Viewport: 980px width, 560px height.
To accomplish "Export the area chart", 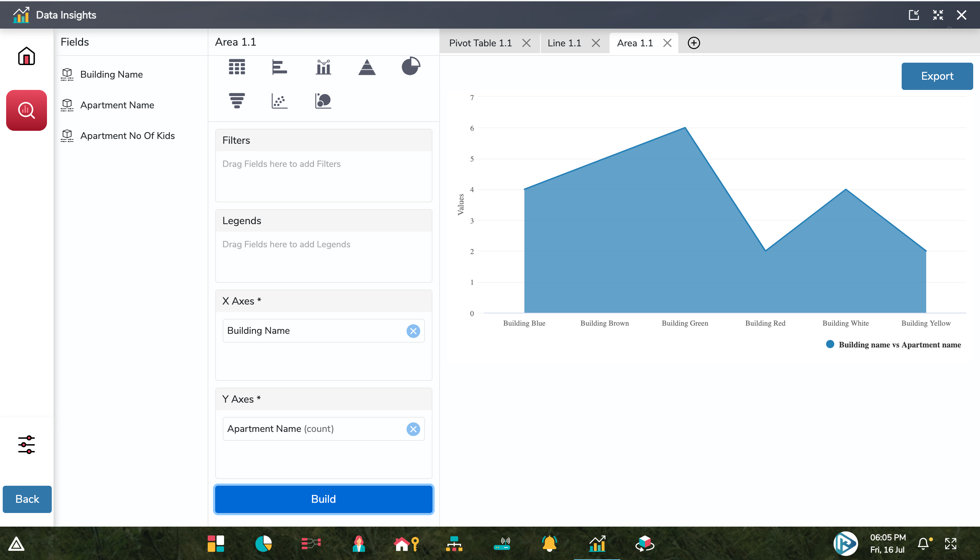I will [936, 76].
